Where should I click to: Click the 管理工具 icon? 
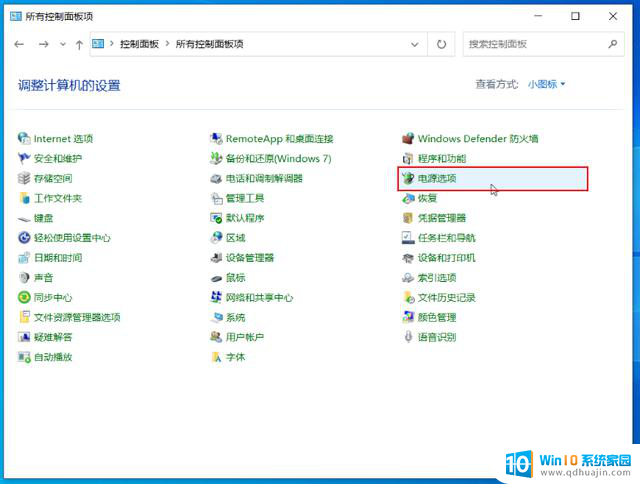pyautogui.click(x=216, y=198)
